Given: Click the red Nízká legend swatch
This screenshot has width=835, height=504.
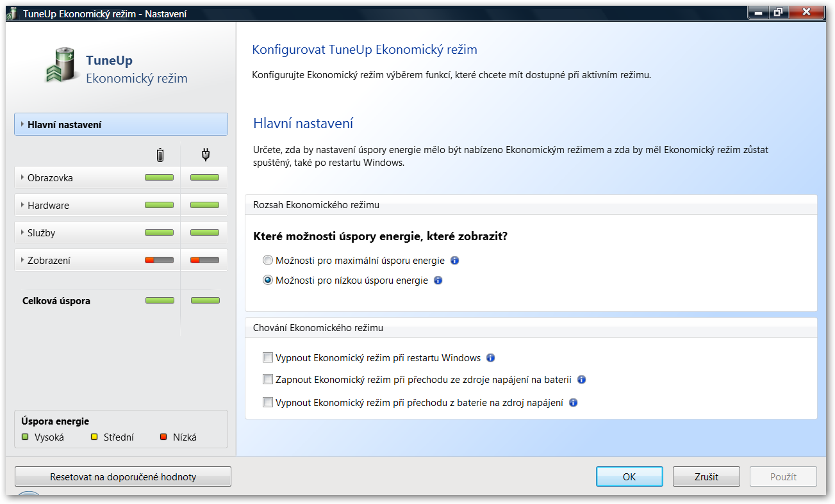Looking at the screenshot, I should (x=164, y=437).
